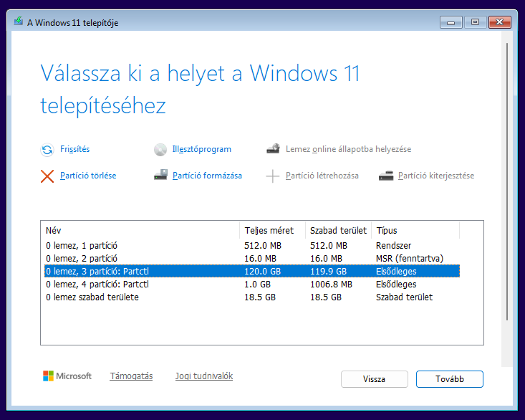The height and width of the screenshot is (420, 525).
Task: Click the 1.0 GB total size cell
Action: tap(257, 285)
